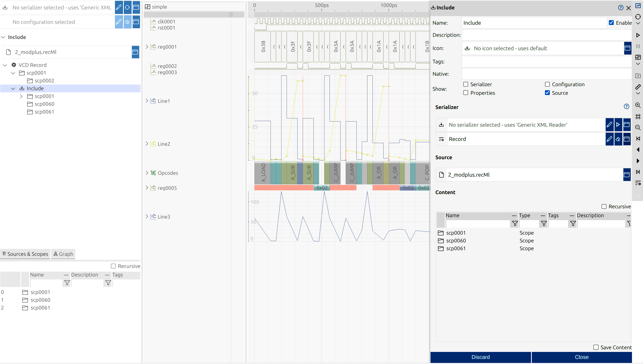Expand scp0001 under Include node
Viewport: 643px width, 364px height.
(x=21, y=96)
